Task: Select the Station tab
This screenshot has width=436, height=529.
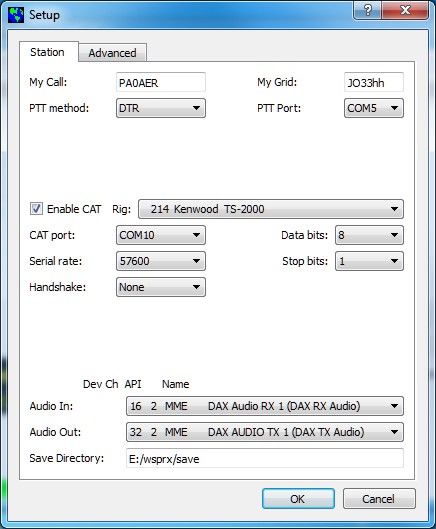Action: (x=47, y=52)
